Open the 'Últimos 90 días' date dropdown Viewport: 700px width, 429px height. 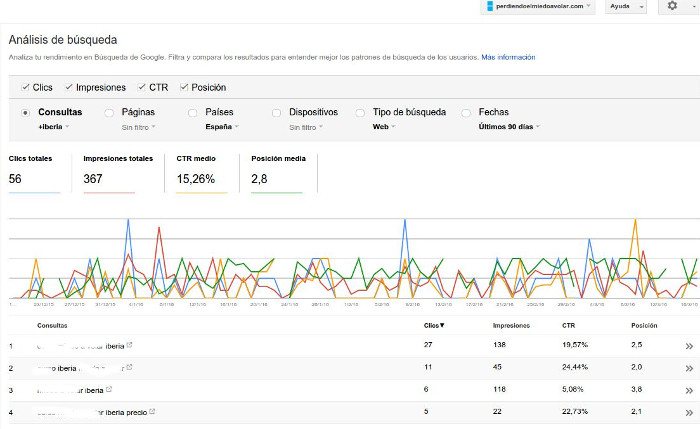click(509, 127)
